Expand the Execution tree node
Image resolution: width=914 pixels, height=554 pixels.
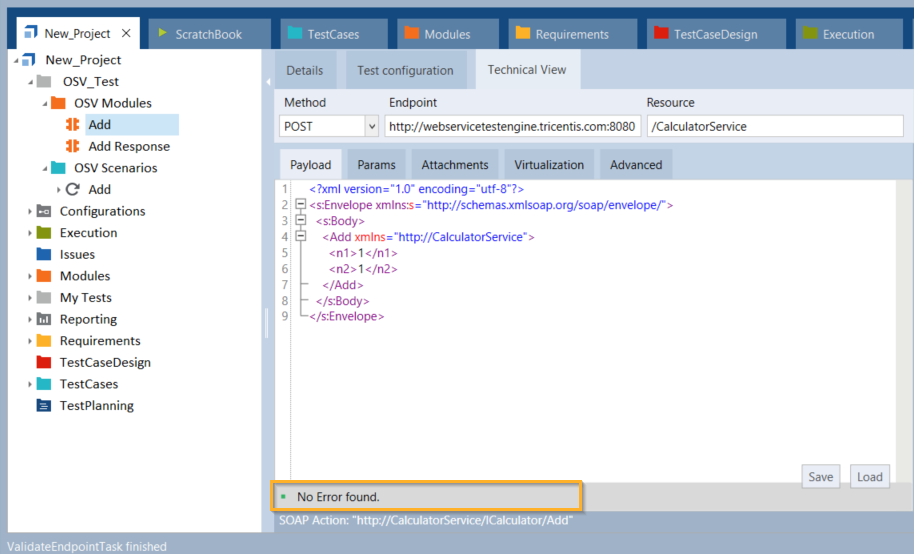[30, 233]
